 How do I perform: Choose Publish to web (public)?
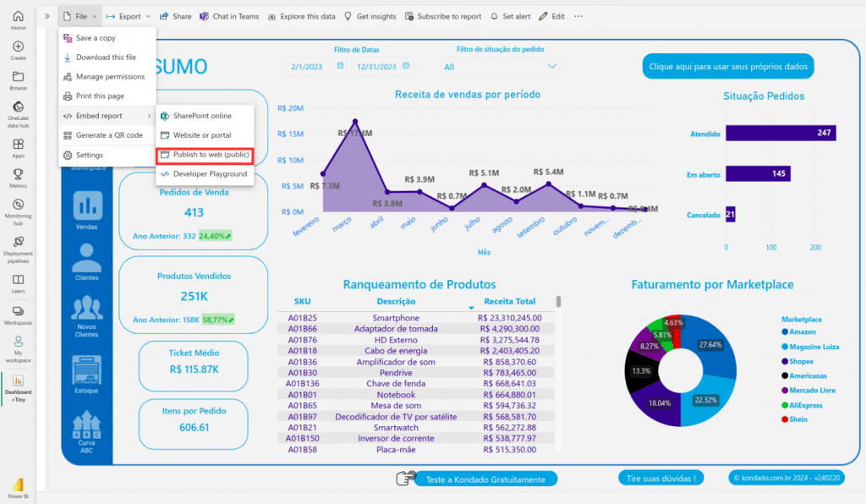[x=206, y=156]
